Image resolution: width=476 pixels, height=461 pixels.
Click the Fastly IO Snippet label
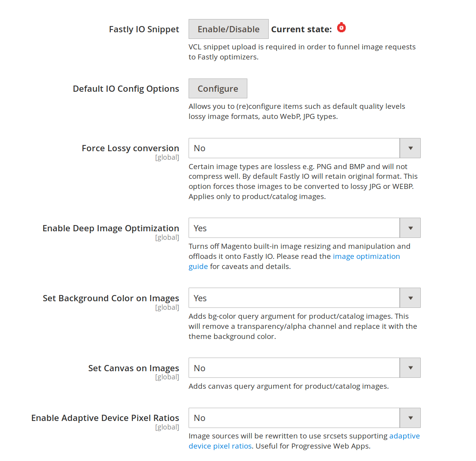(x=144, y=30)
